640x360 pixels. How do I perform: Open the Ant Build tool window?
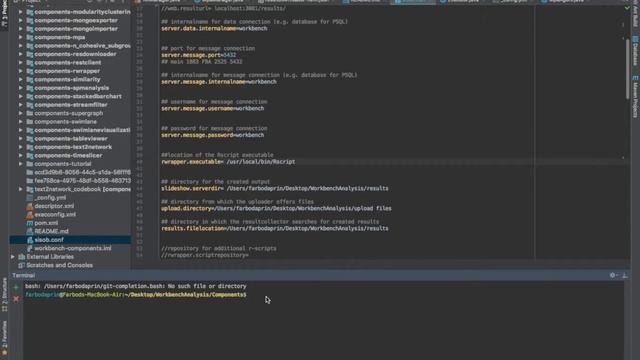point(636,14)
